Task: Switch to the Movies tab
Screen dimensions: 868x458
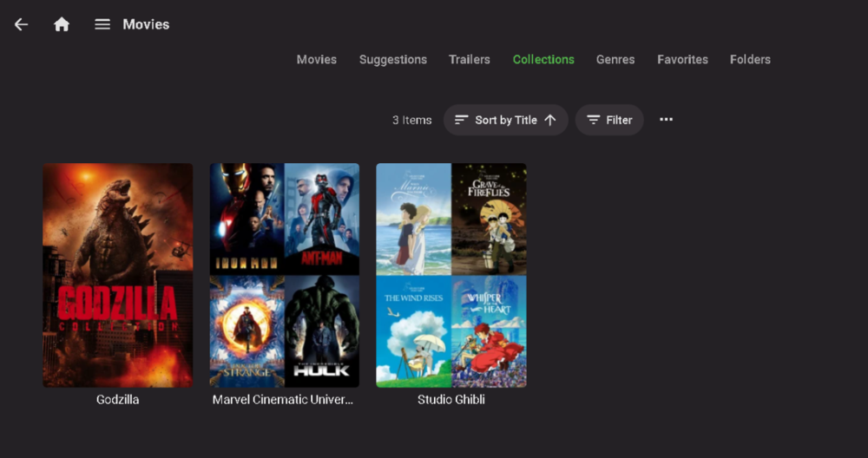Action: point(317,59)
